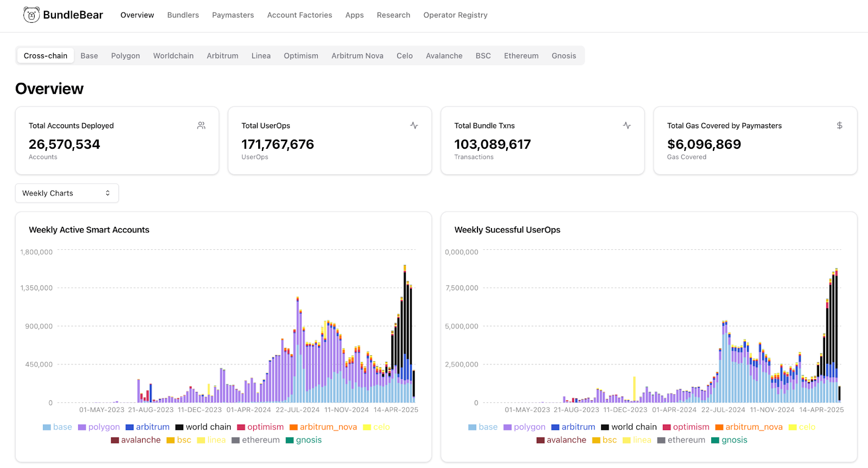The image size is (868, 468).
Task: Select the Cross-chain tab
Action: coord(46,56)
